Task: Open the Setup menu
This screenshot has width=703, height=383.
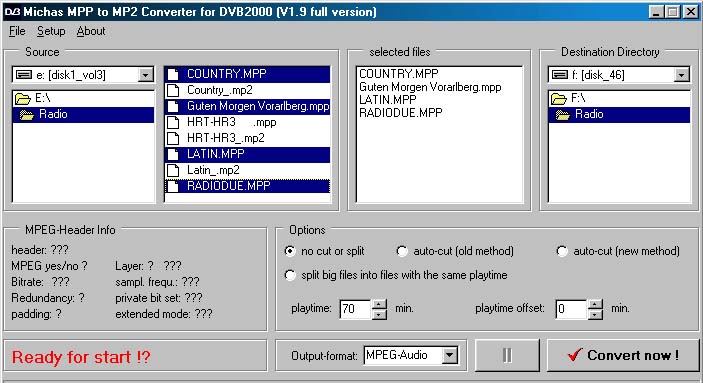Action: [x=51, y=31]
